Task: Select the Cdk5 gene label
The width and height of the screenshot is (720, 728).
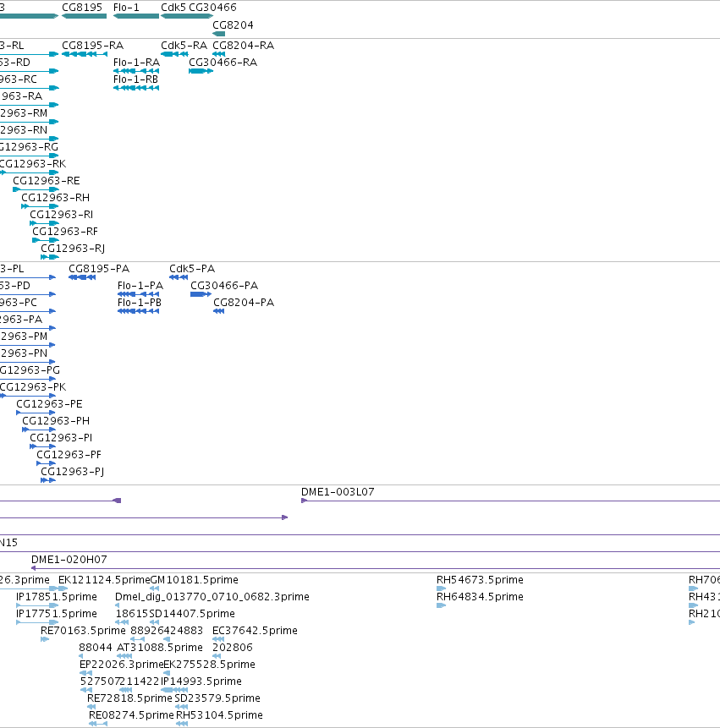Action: [x=173, y=8]
